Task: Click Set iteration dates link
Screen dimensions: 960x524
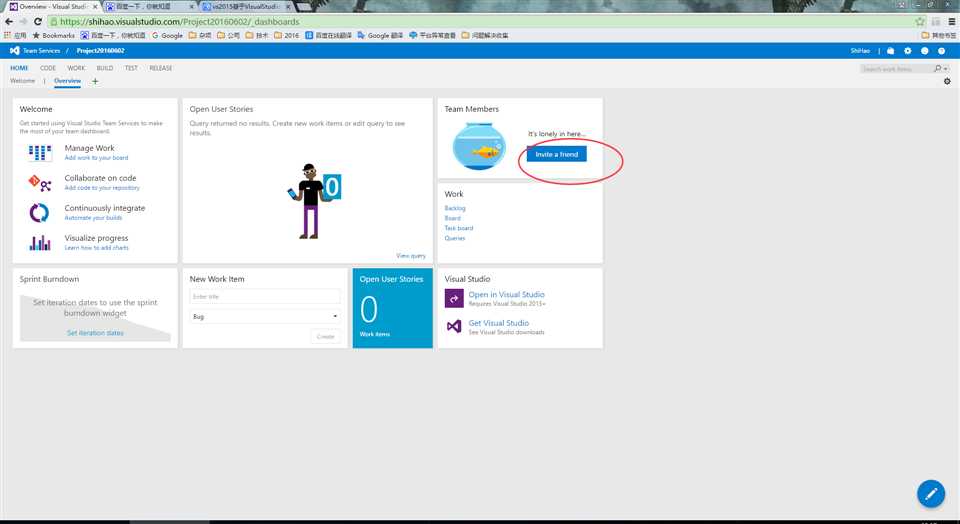Action: pyautogui.click(x=96, y=333)
